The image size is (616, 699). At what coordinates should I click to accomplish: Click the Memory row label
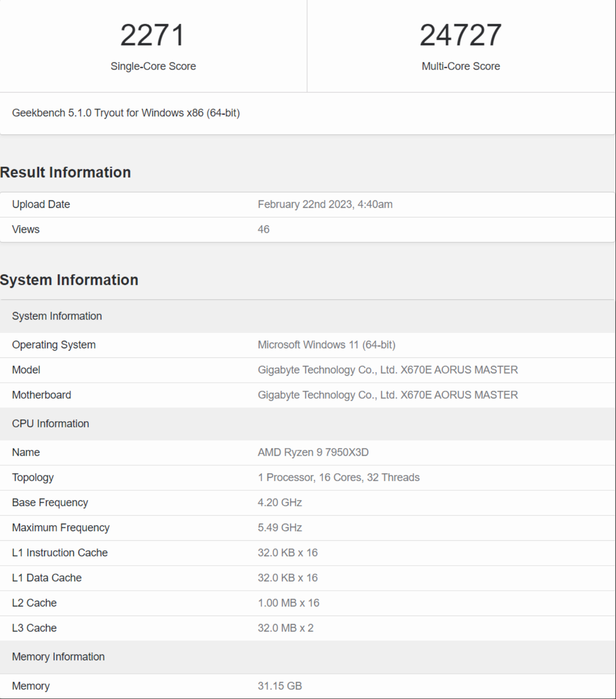coord(31,686)
